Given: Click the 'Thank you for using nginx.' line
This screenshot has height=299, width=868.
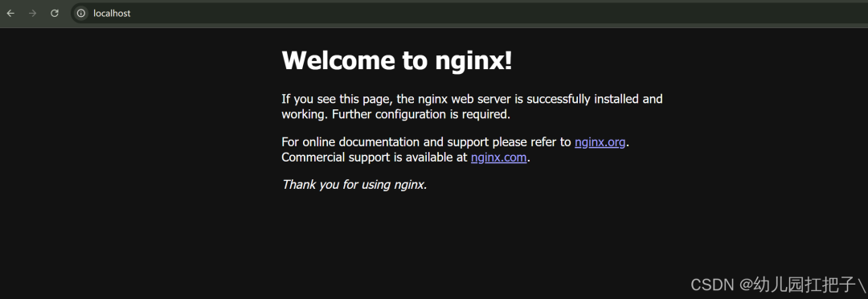Looking at the screenshot, I should tap(354, 184).
